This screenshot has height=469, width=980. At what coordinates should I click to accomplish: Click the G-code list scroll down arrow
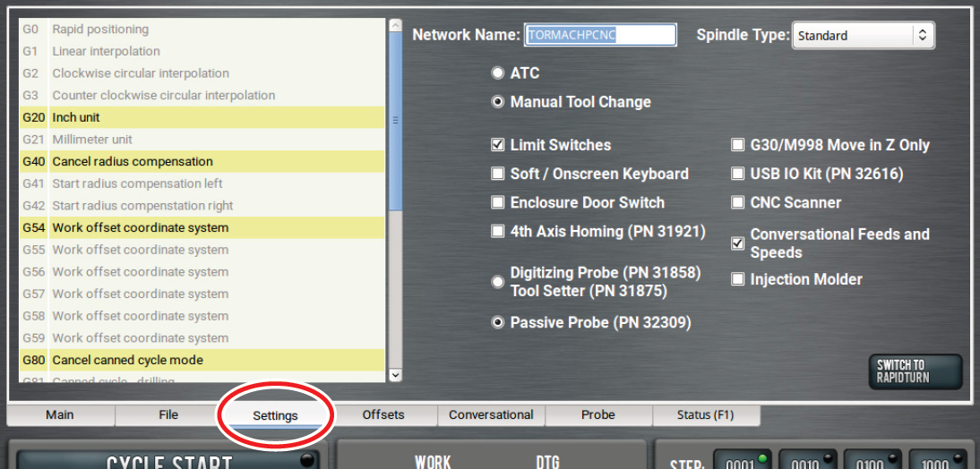[396, 376]
